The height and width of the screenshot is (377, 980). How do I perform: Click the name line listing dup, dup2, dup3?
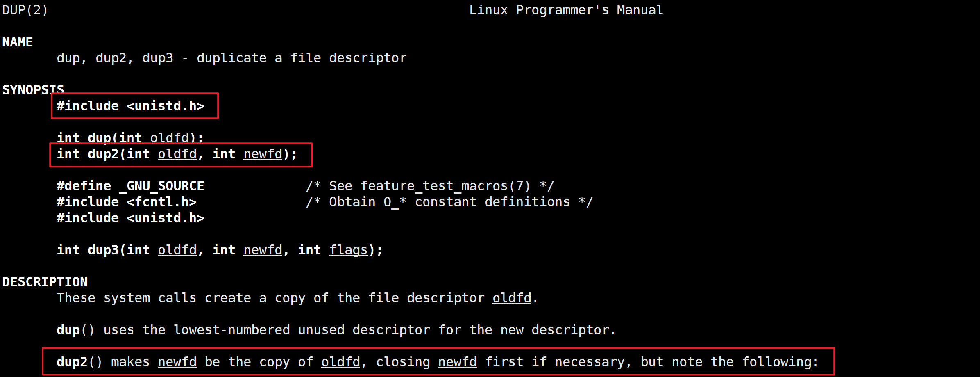(x=231, y=58)
